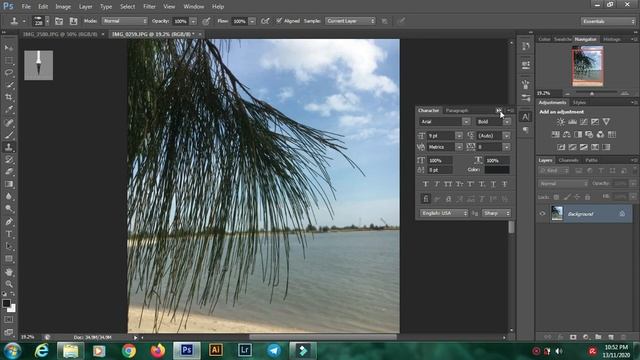Screen dimensions: 640x360
Task: Open Adobe Illustrator from the taskbar
Action: tap(216, 351)
